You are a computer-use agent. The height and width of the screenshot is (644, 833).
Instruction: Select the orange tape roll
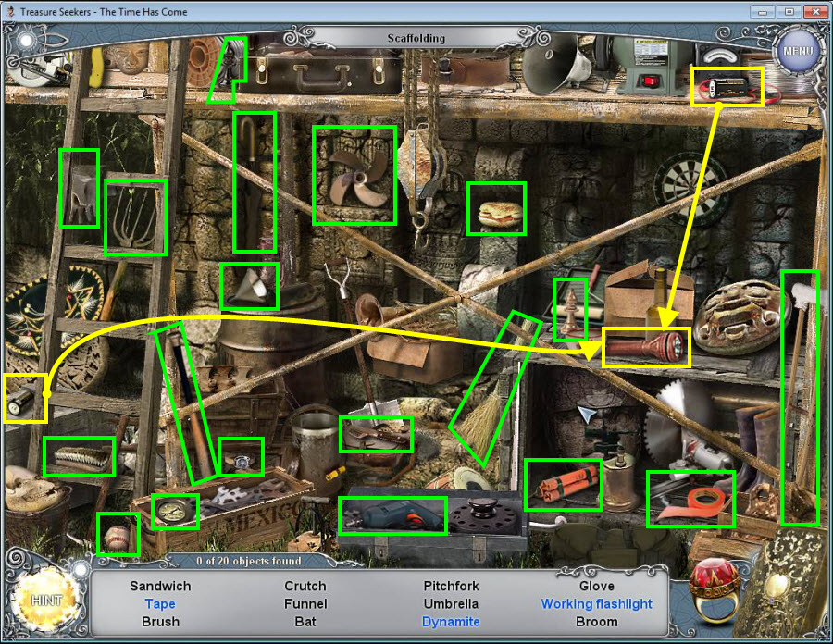coord(690,499)
